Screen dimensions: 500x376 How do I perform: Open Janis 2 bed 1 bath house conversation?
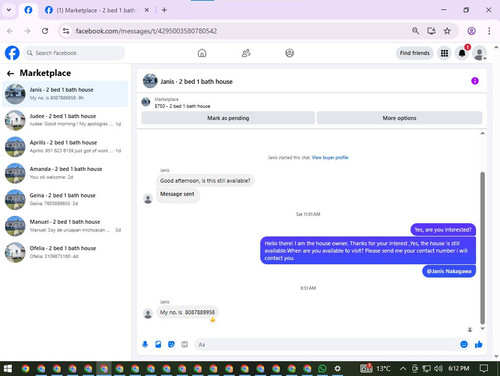[65, 94]
